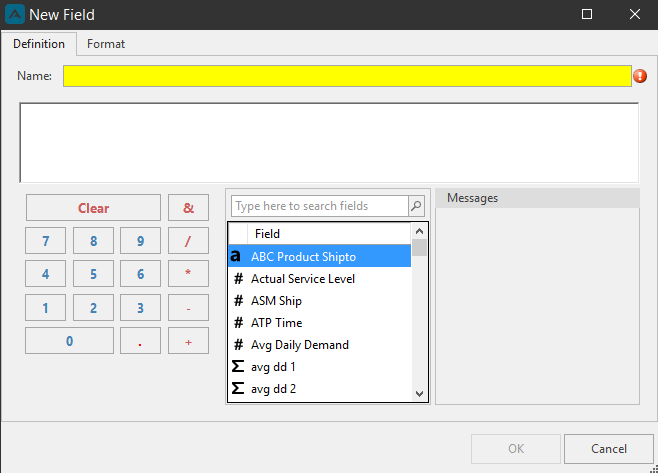Click keypad number 9
This screenshot has height=473, width=658.
point(140,241)
